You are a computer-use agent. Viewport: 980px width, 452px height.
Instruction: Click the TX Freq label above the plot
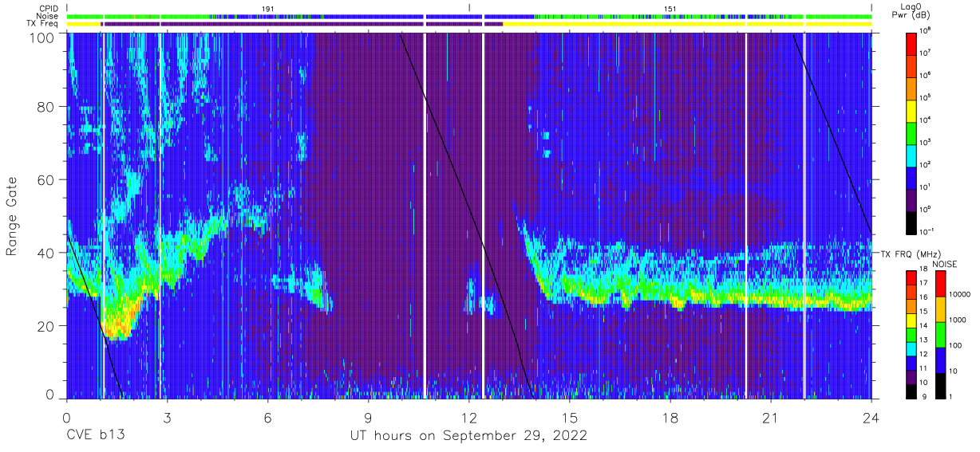(x=43, y=24)
